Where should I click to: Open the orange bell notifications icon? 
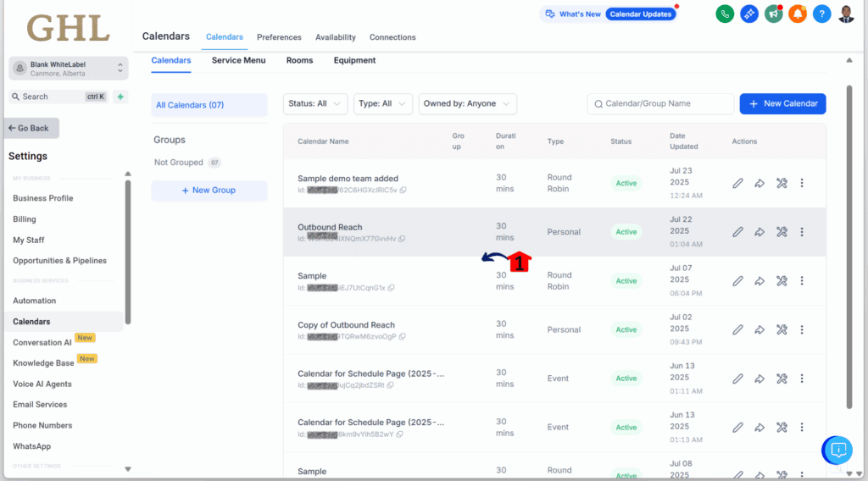[798, 14]
